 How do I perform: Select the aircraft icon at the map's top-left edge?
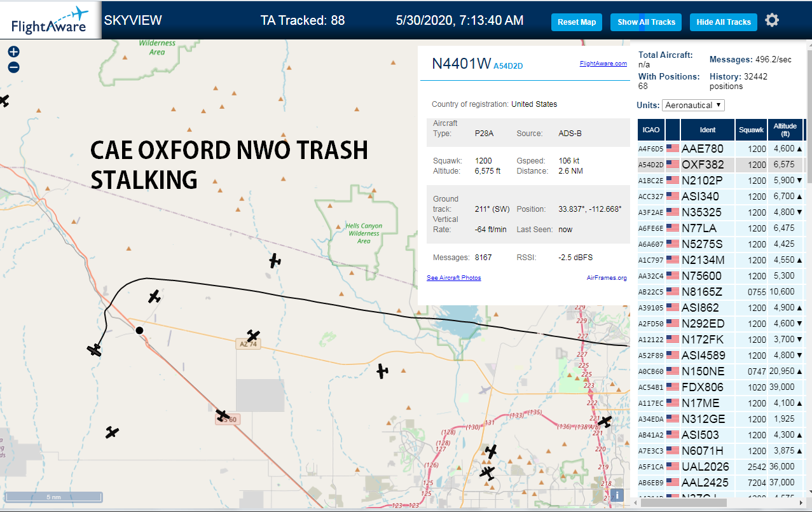[3, 100]
